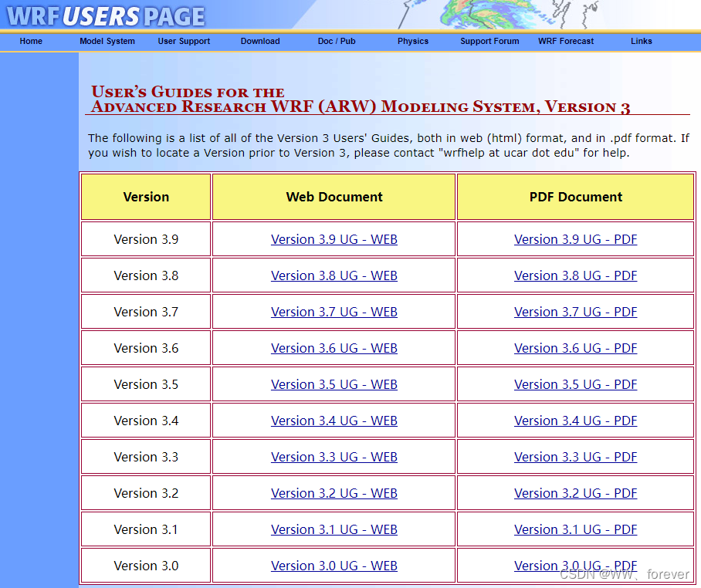The image size is (701, 588).
Task: Click the User's Guides page heading
Action: click(x=361, y=100)
